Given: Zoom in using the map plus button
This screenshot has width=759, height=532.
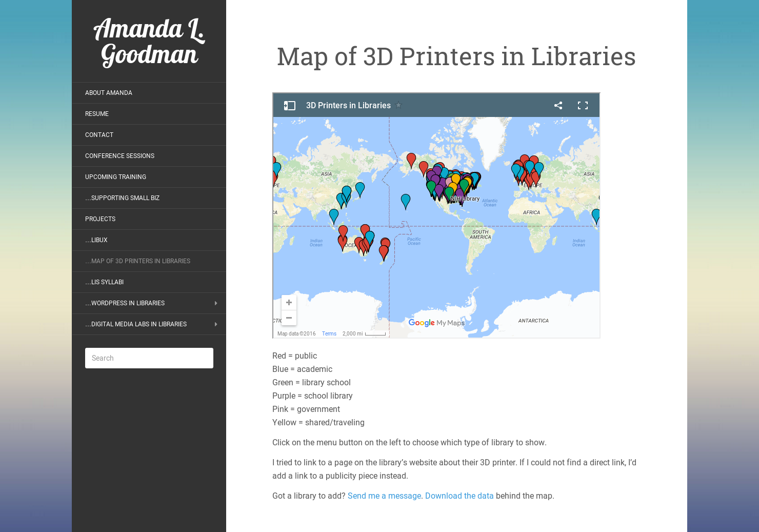Looking at the screenshot, I should pos(289,303).
